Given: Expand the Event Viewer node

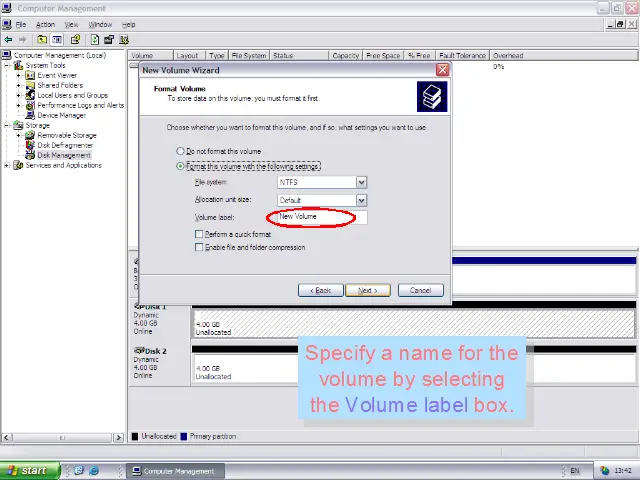Looking at the screenshot, I should coord(18,76).
